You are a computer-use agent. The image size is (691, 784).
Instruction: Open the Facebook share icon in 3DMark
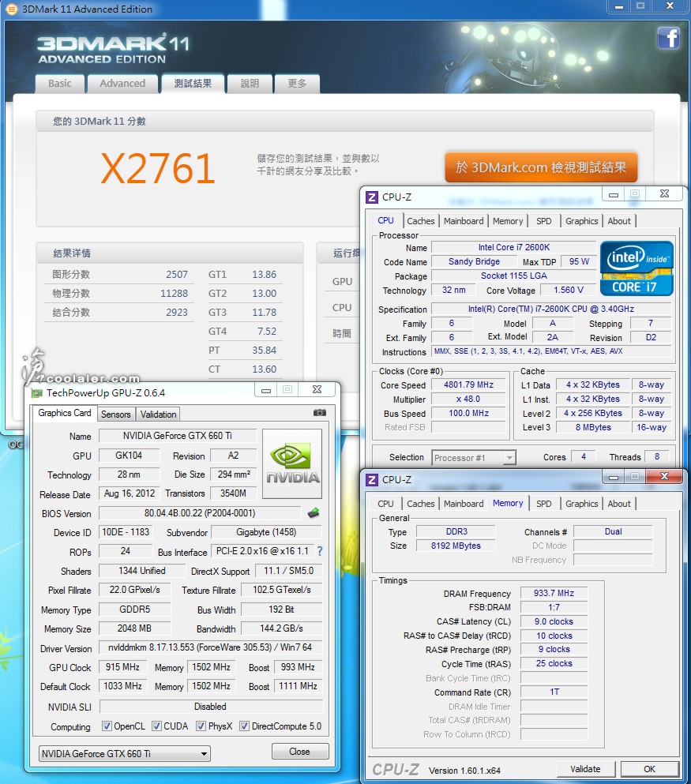pyautogui.click(x=669, y=38)
